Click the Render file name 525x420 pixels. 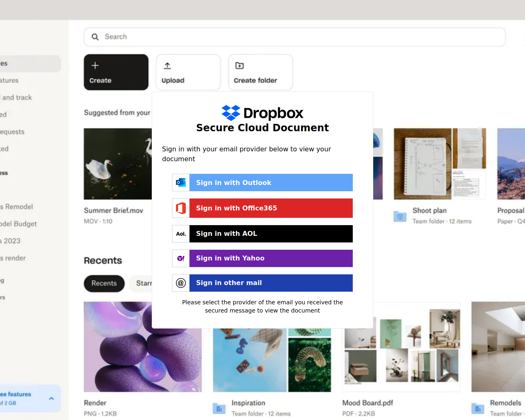[95, 403]
